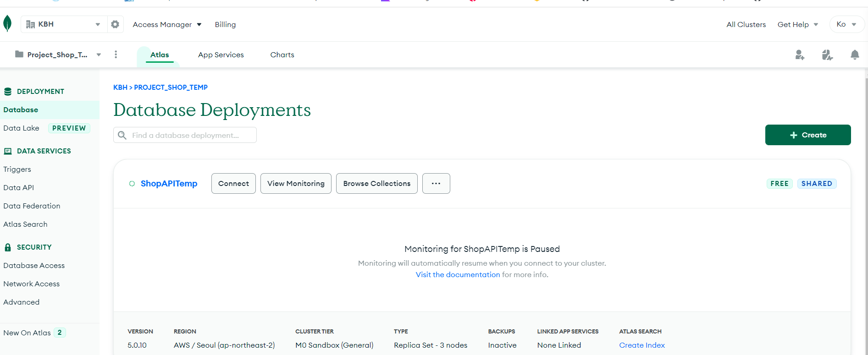Click the Deployment section stack icon
Image resolution: width=868 pixels, height=355 pixels.
[8, 92]
